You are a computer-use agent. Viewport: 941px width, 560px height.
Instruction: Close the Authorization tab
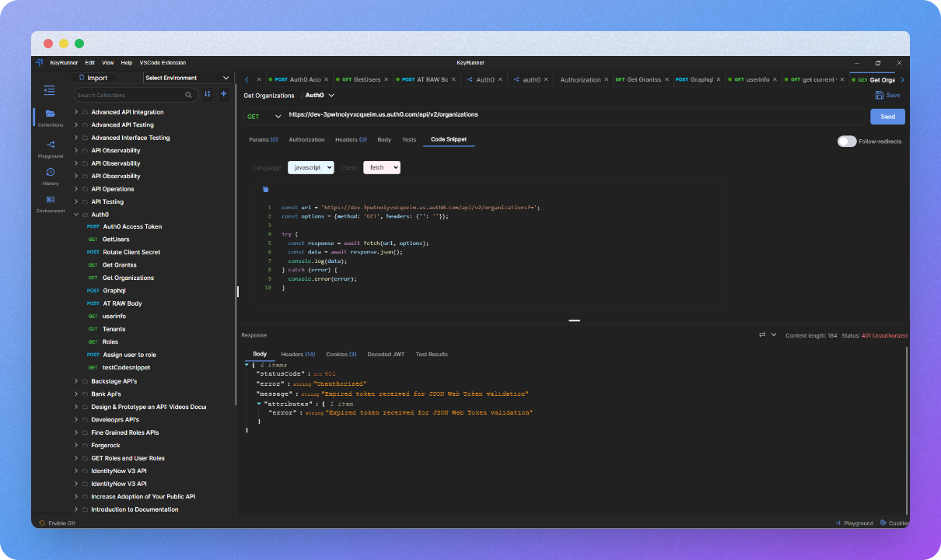(x=607, y=79)
